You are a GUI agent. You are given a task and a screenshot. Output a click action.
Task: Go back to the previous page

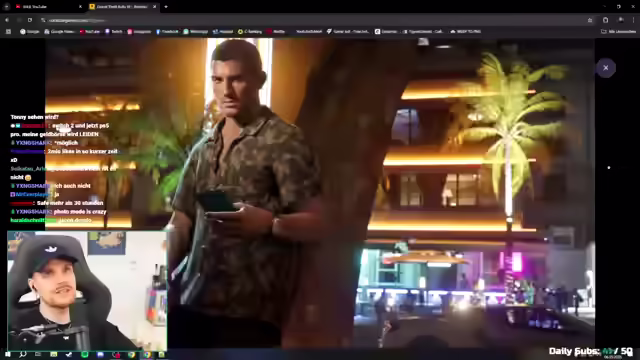[x=7, y=20]
